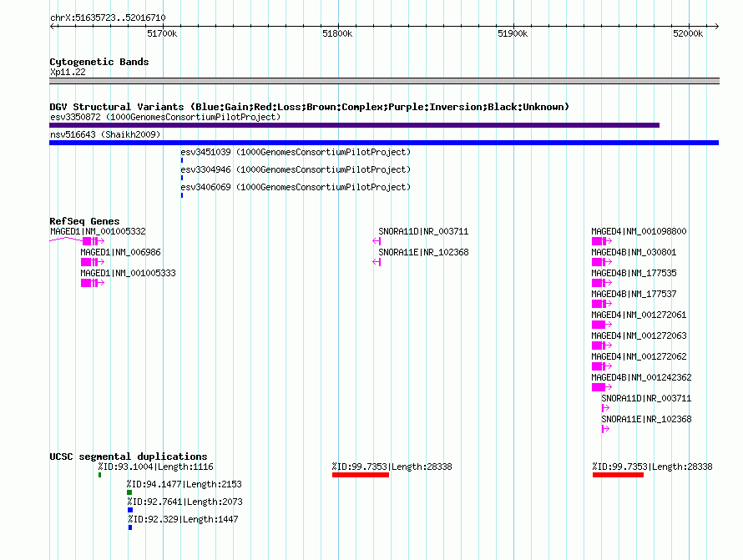Click the MAGED4B|NM_001242362 gene glyph
743x560 pixels.
[x=602, y=387]
